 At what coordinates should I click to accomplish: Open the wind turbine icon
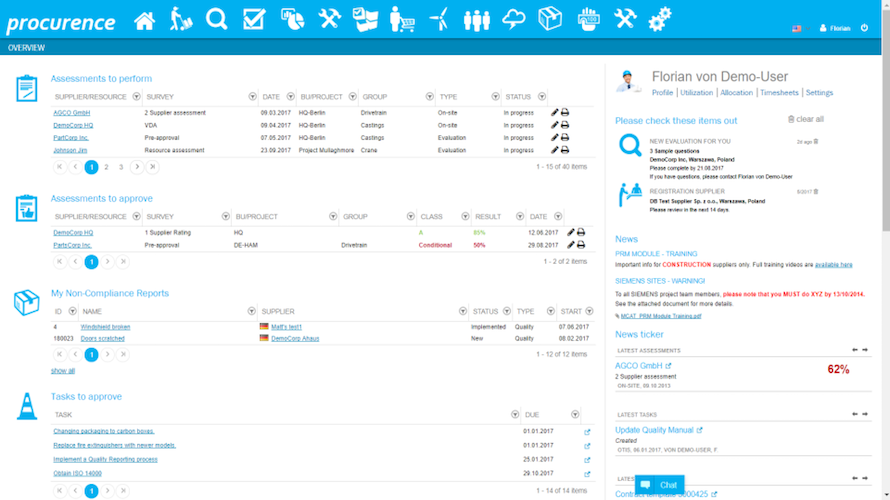(x=439, y=19)
